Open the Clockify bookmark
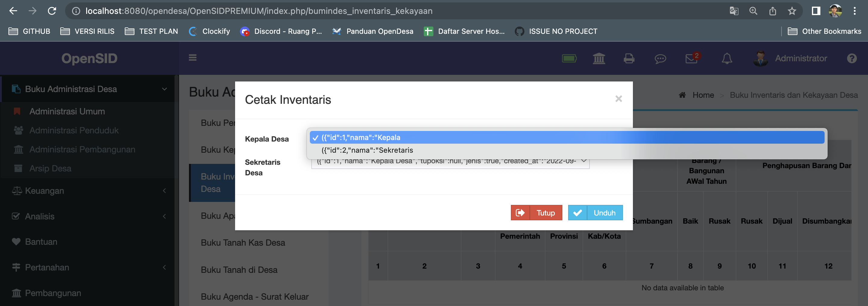The image size is (868, 306). click(209, 31)
